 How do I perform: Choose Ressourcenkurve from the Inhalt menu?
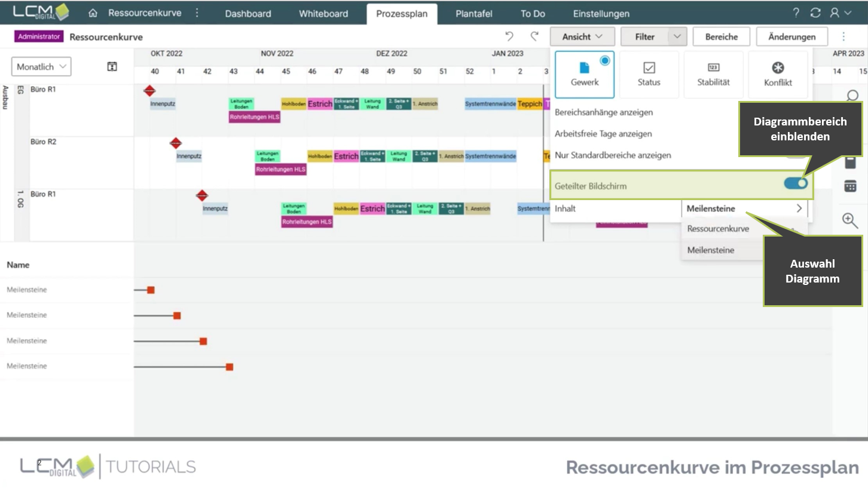(x=718, y=229)
